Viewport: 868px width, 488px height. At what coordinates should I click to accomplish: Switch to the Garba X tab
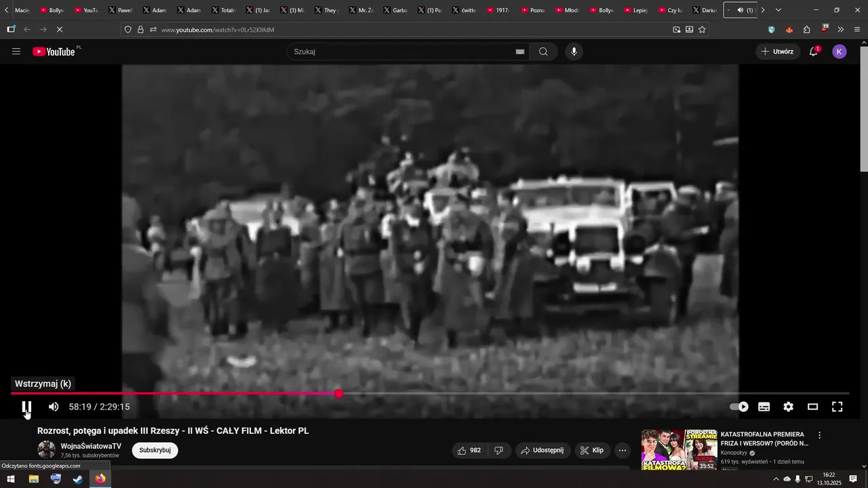(x=395, y=10)
